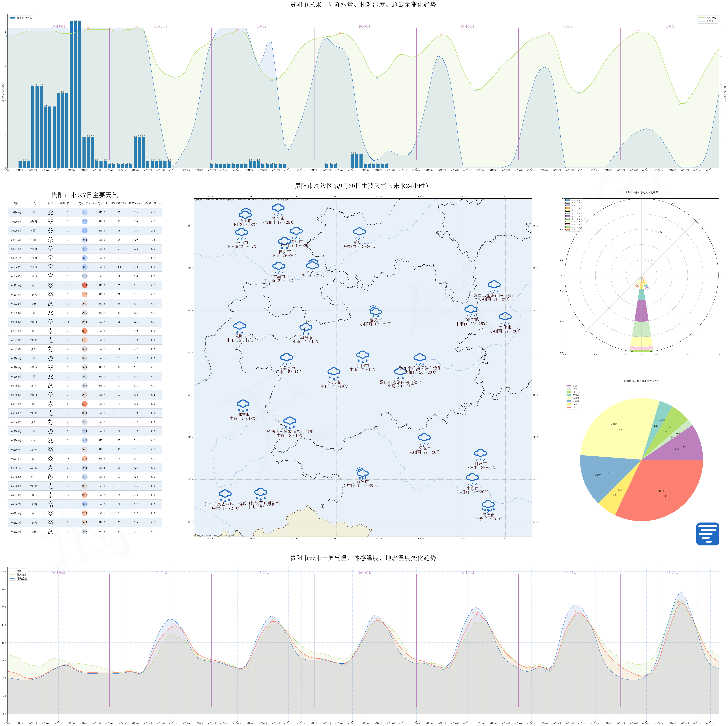Click the 30日06时 time cell

(16, 231)
